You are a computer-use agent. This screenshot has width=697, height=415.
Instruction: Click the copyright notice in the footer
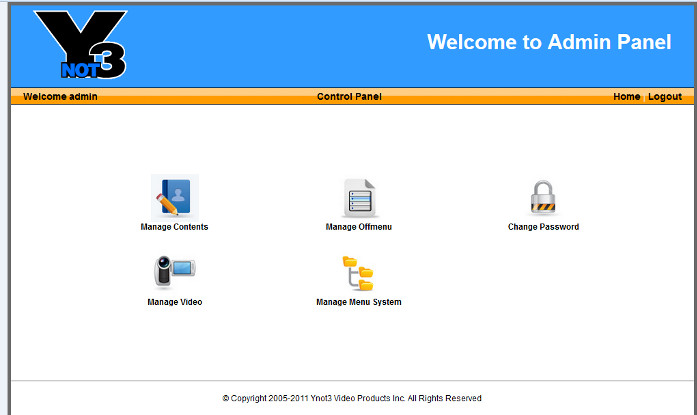coord(351,398)
